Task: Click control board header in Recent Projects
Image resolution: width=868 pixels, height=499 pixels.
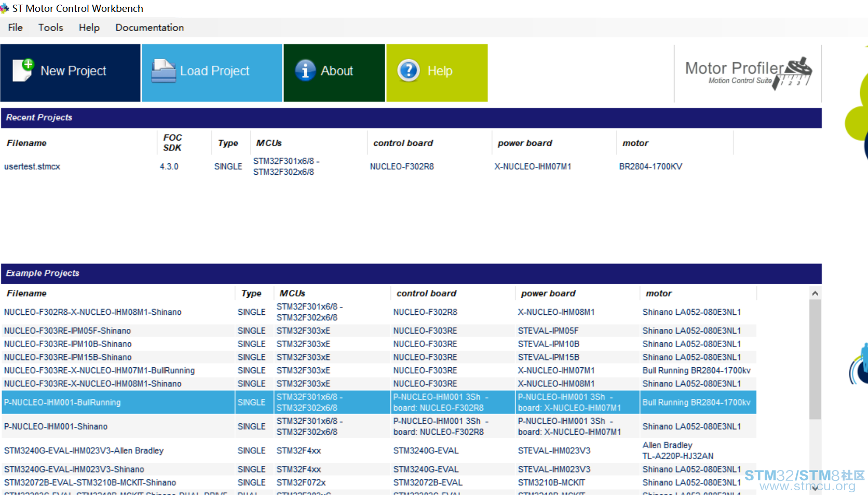Action: click(403, 143)
